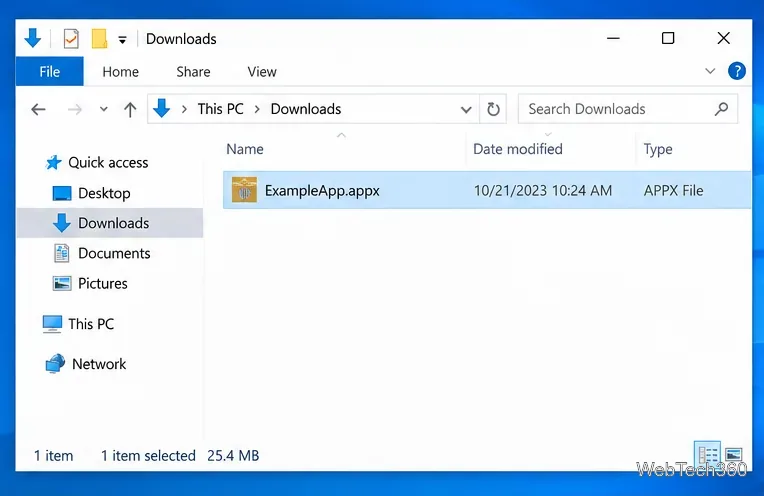Click the Pictures landscape icon

[62, 283]
